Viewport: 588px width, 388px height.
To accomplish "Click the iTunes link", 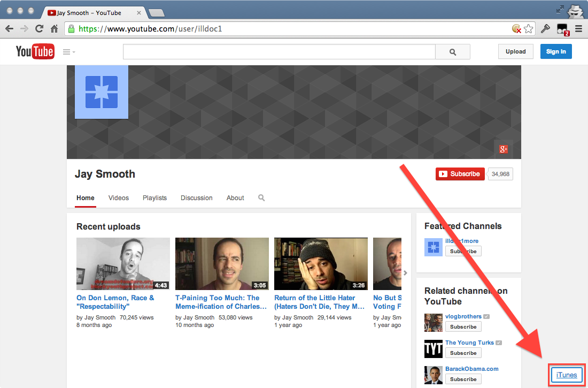I will click(567, 375).
